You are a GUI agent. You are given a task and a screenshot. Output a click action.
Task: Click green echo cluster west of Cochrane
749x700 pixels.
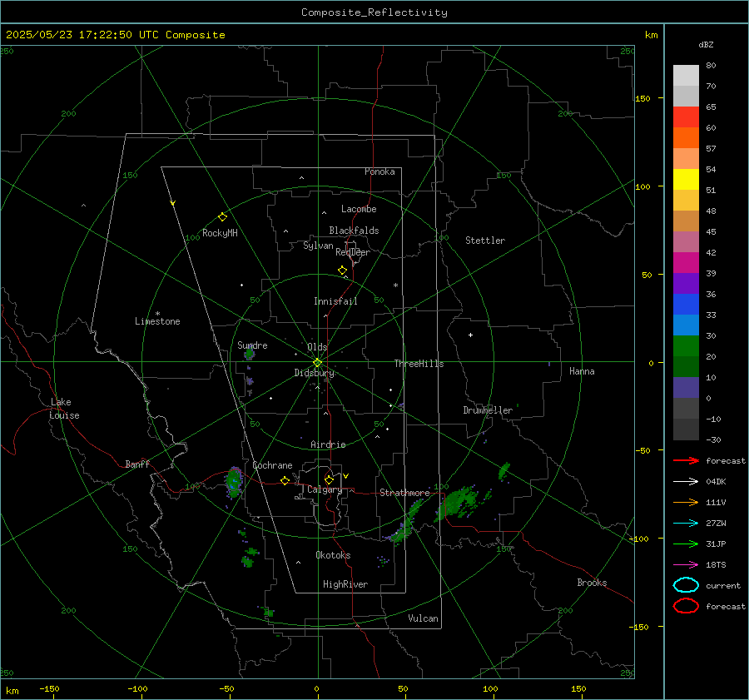(x=234, y=482)
